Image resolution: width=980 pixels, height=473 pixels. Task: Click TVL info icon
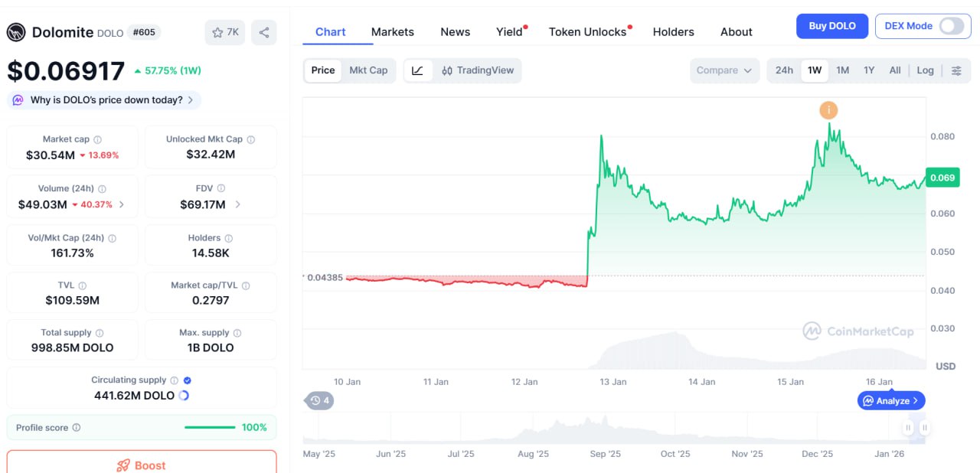pyautogui.click(x=83, y=285)
